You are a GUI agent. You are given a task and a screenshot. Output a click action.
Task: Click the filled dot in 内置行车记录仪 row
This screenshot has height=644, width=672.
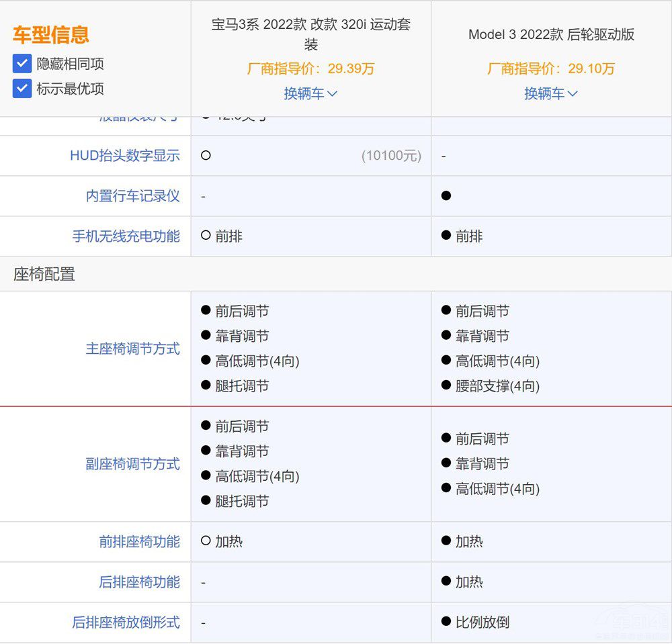(x=446, y=196)
